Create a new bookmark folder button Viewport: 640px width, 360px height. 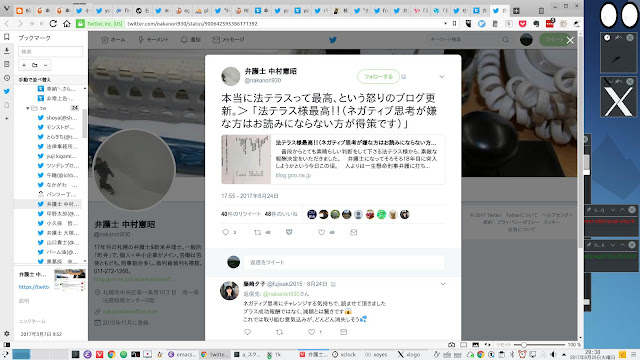tap(35, 65)
